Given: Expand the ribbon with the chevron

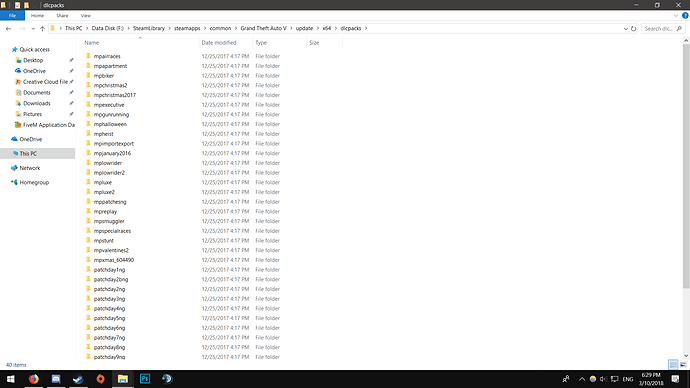Looking at the screenshot, I should 675,15.
